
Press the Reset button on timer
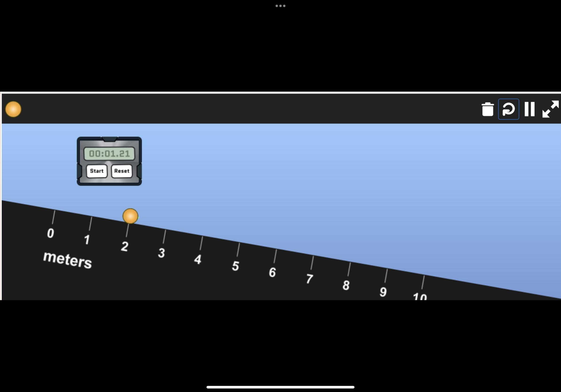click(x=121, y=171)
